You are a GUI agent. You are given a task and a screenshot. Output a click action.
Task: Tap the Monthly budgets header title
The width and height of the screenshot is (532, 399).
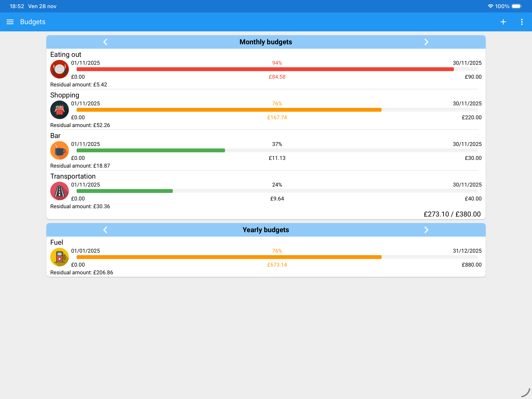[x=266, y=42]
